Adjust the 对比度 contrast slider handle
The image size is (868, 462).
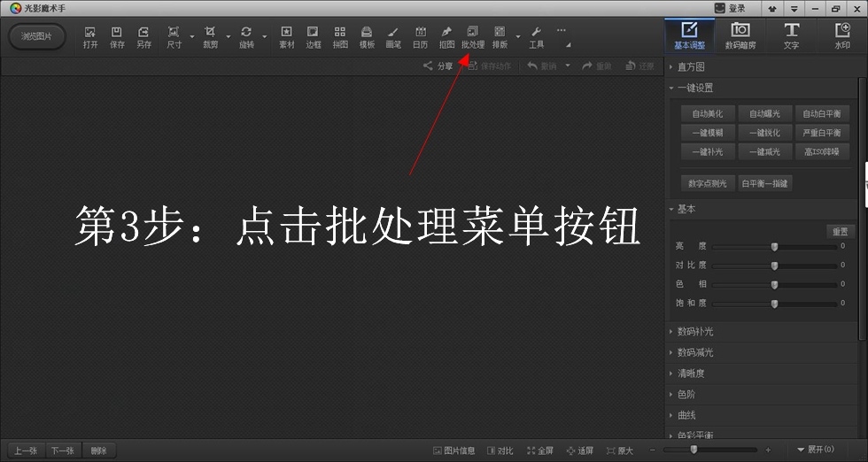click(774, 266)
